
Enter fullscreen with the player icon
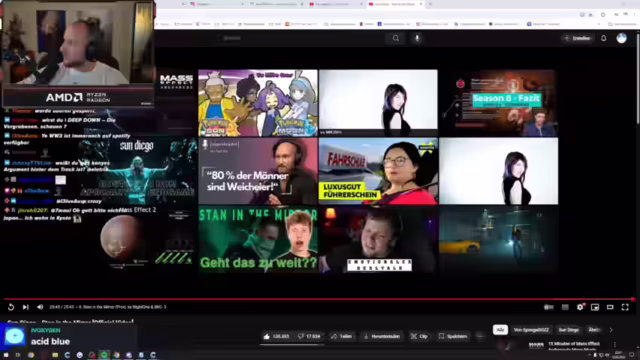pos(625,307)
